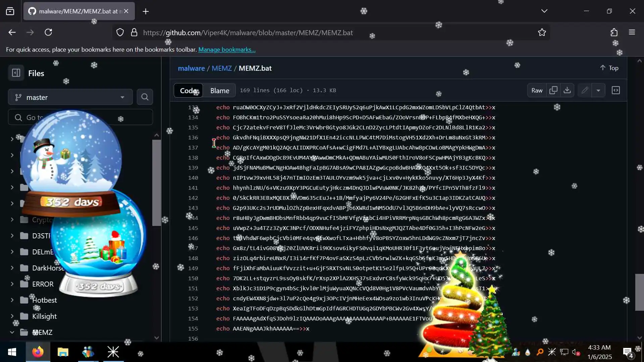Open symbols panel icon

coord(616,90)
